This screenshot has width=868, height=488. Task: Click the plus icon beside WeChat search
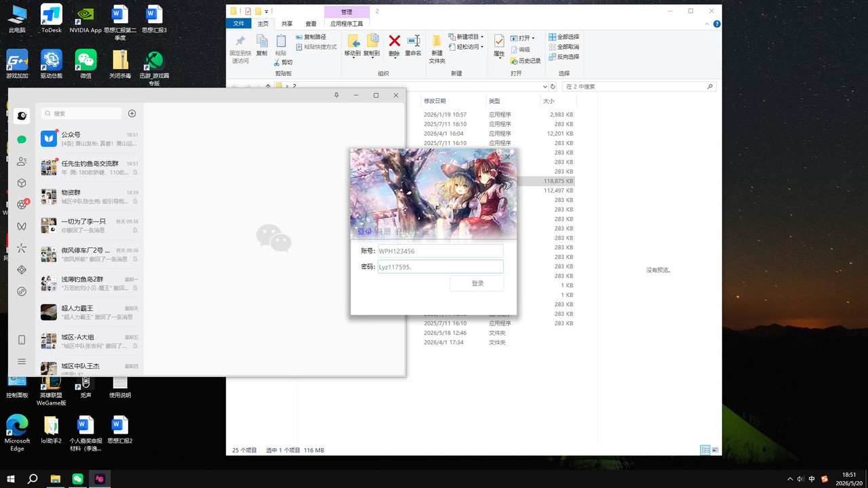point(132,114)
